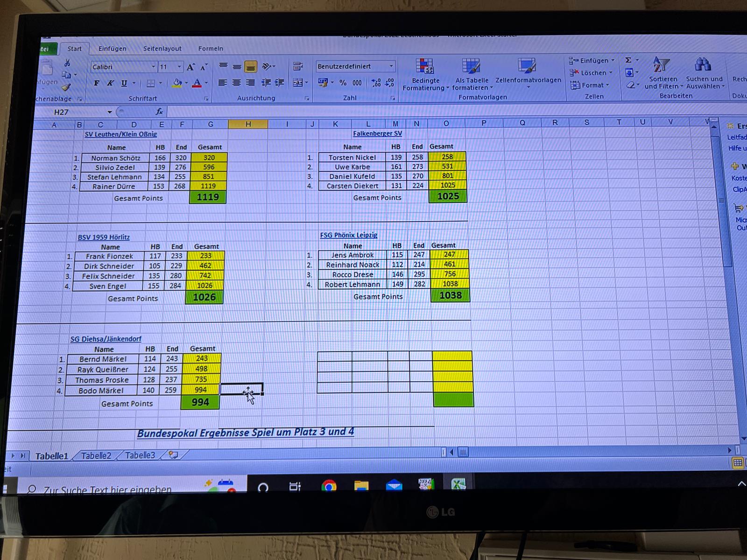The height and width of the screenshot is (560, 747).
Task: Open Sortieren und Filtern menu
Action: tap(663, 74)
